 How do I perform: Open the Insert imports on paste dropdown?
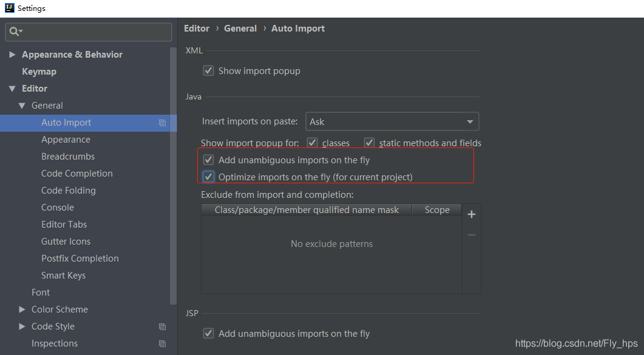coord(392,121)
